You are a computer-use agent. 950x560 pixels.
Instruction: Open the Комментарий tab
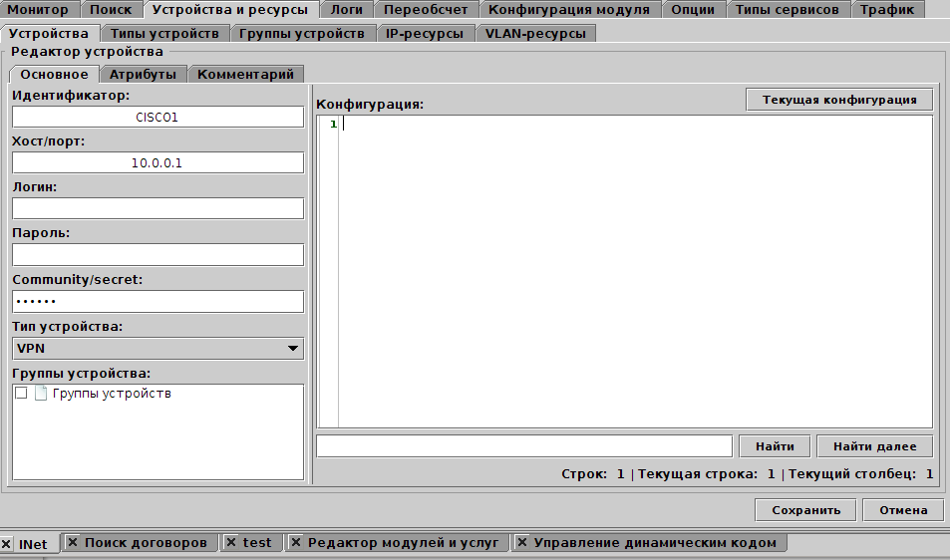245,74
